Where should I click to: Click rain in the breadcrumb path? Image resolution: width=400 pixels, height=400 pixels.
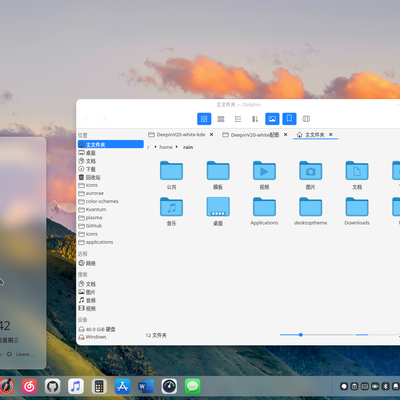coord(188,147)
